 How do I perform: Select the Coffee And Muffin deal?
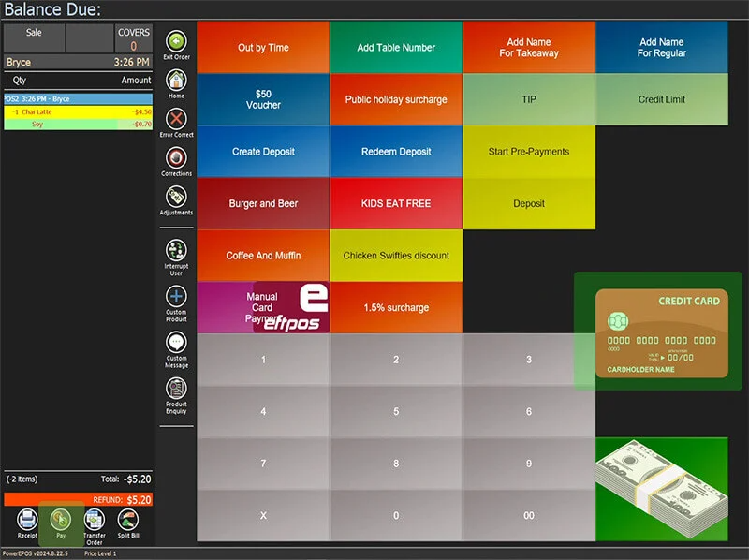tap(263, 256)
